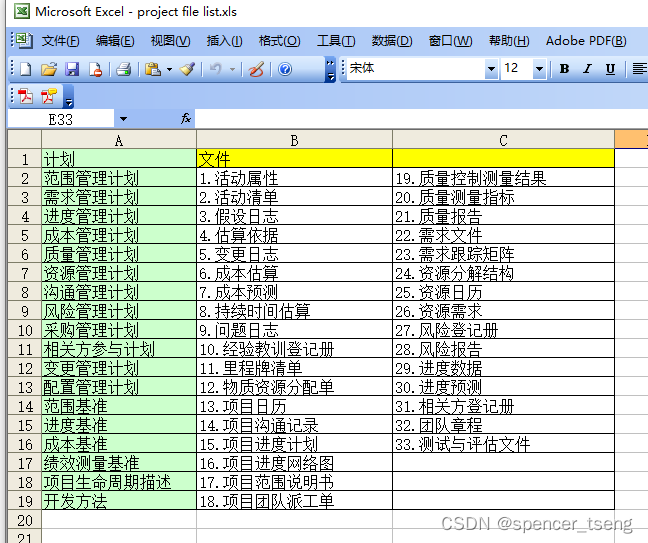Select column B header
This screenshot has height=543, width=648.
[x=294, y=140]
